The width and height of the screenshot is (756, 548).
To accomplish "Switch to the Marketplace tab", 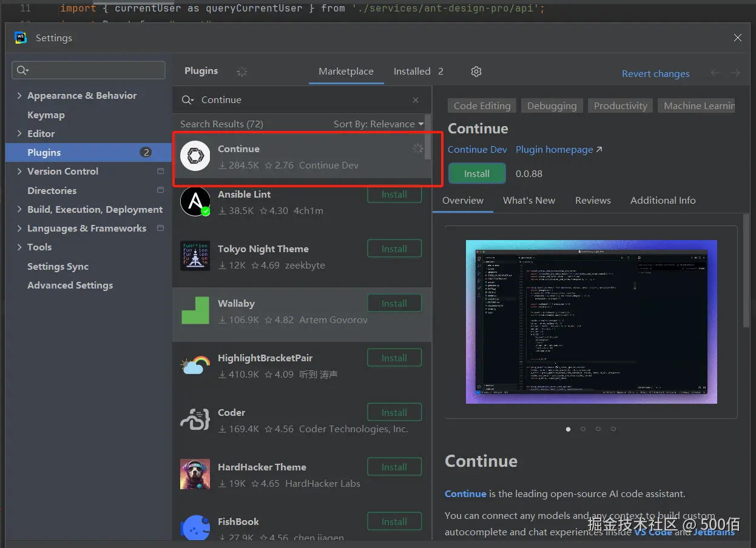I will coord(346,71).
